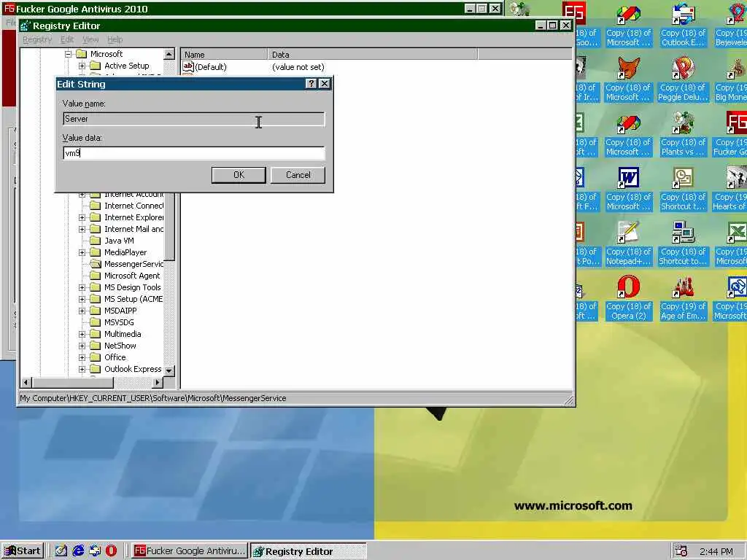Click the Bejeweled desktop shortcut
The image size is (747, 560).
tap(731, 26)
